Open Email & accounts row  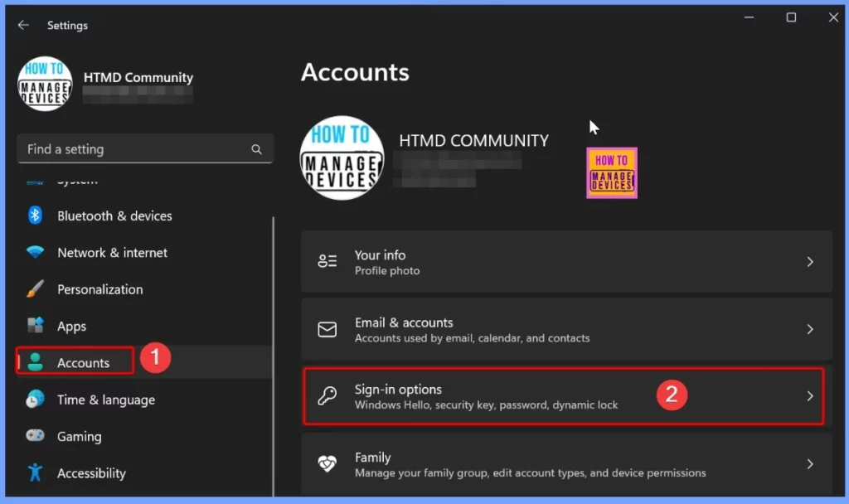(x=566, y=329)
